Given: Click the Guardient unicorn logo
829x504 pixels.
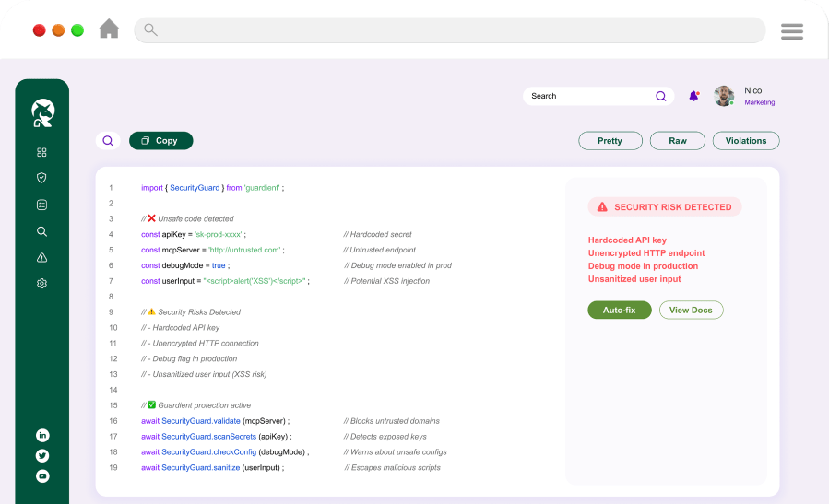Looking at the screenshot, I should click(x=42, y=112).
